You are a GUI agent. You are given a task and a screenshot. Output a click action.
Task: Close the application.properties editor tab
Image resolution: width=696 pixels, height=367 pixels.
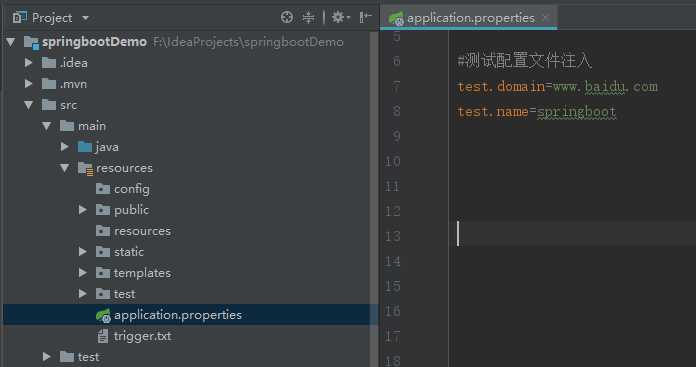click(546, 18)
